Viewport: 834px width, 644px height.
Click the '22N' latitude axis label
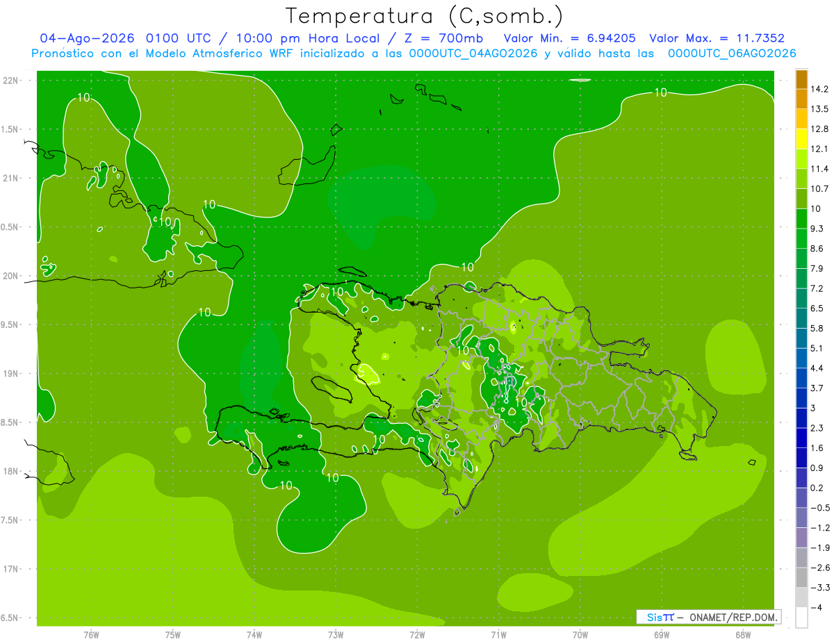point(10,81)
